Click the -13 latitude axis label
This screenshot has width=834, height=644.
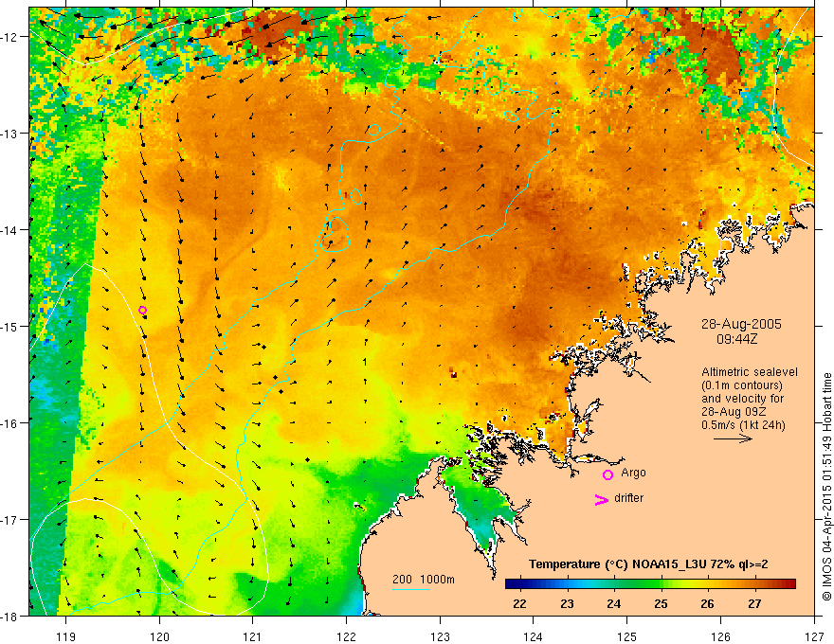[x=10, y=134]
